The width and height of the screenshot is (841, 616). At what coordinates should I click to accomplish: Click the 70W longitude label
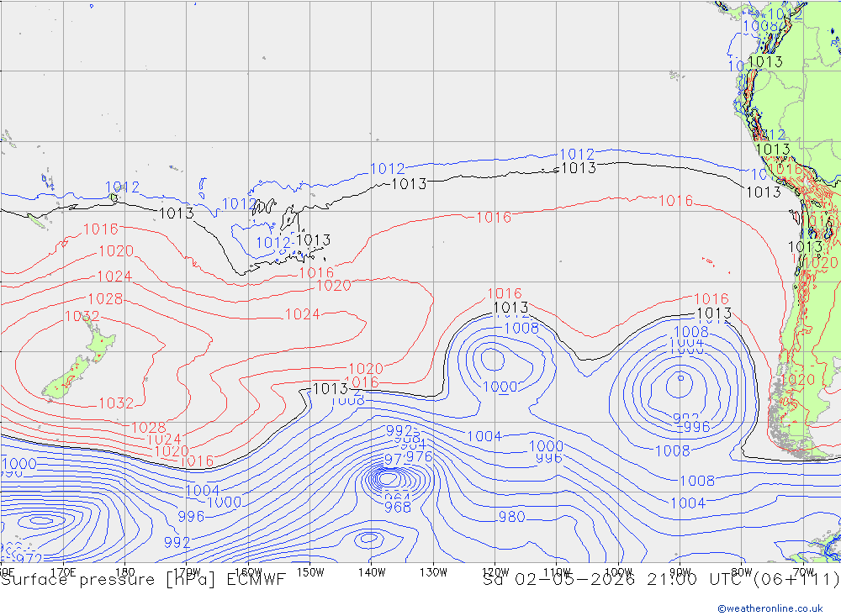(x=803, y=572)
